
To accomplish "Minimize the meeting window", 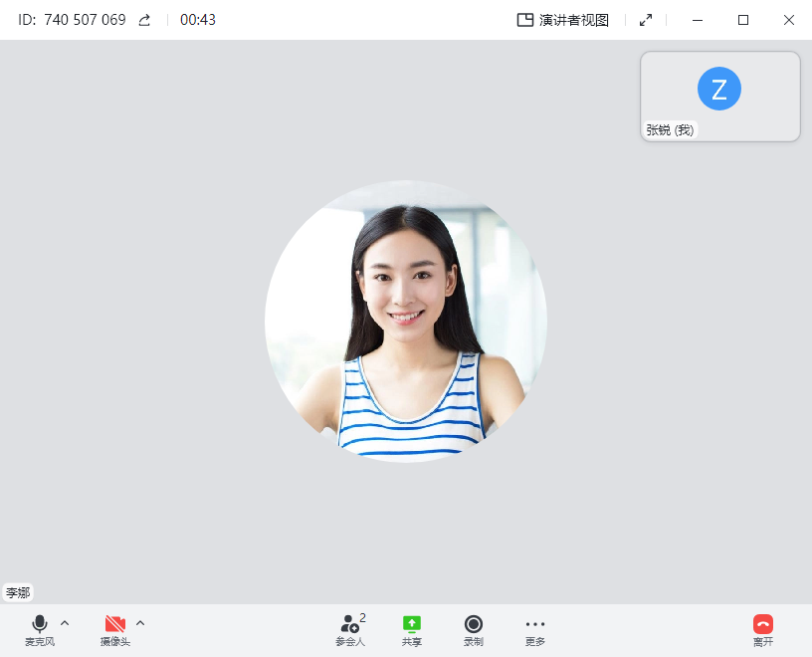I will tap(698, 20).
